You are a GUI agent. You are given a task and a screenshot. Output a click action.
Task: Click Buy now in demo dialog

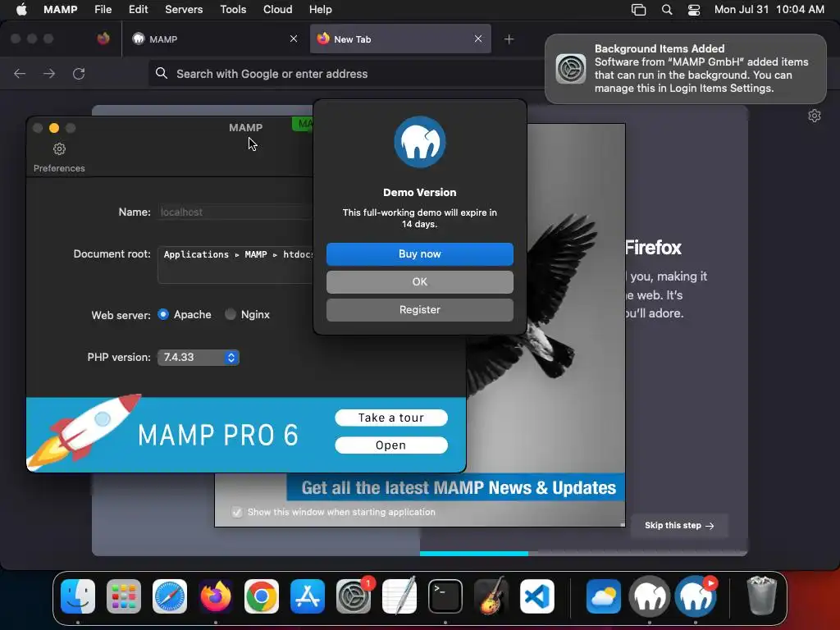pos(419,254)
